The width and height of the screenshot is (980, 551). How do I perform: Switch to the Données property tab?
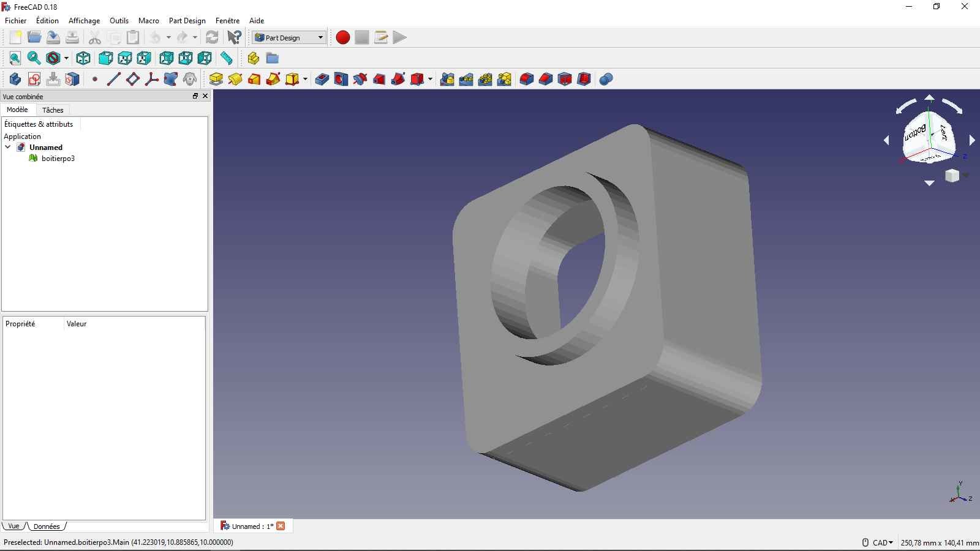(x=47, y=527)
